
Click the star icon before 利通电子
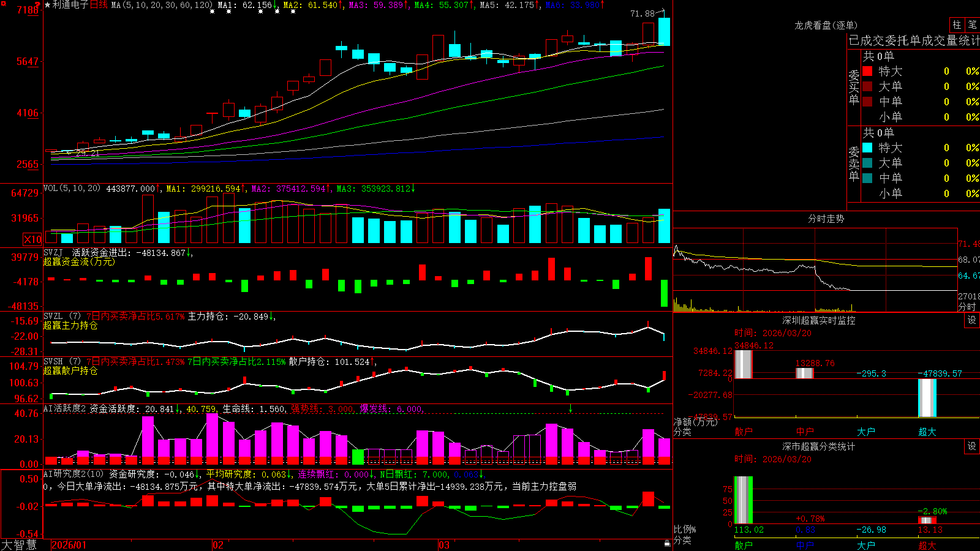pyautogui.click(x=47, y=5)
